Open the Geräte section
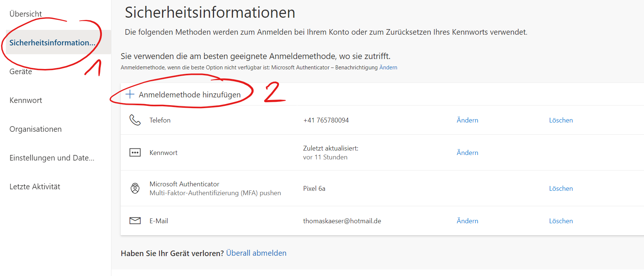 pos(21,72)
